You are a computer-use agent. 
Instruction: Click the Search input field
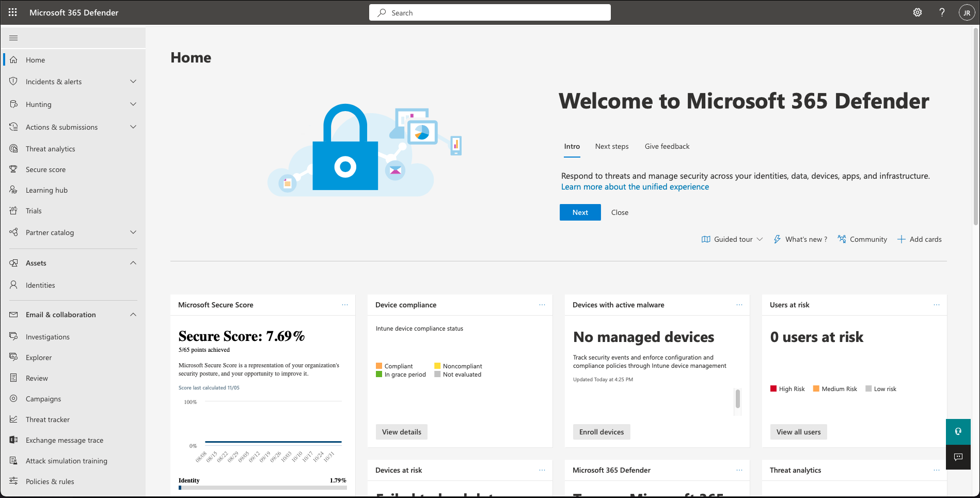point(489,13)
